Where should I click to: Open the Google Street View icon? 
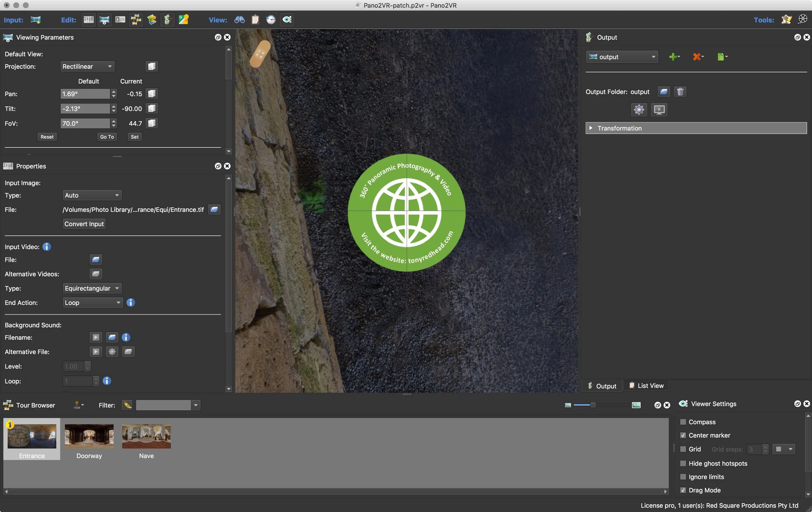pos(184,19)
